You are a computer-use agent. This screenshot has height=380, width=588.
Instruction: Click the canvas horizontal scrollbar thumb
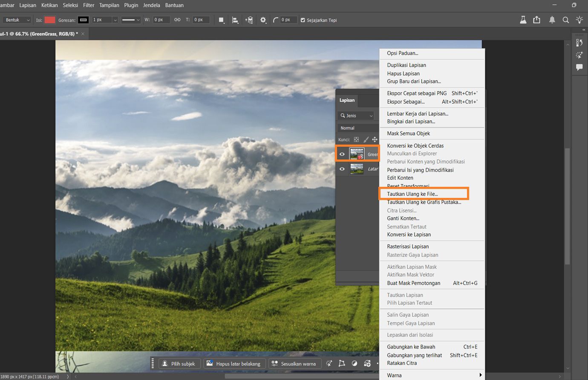click(302, 377)
